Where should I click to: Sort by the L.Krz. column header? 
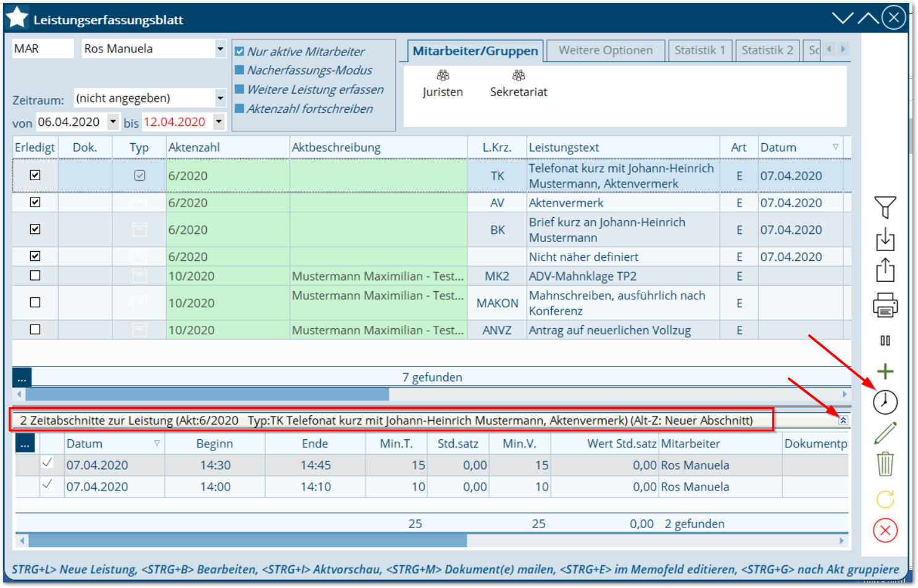pos(497,147)
